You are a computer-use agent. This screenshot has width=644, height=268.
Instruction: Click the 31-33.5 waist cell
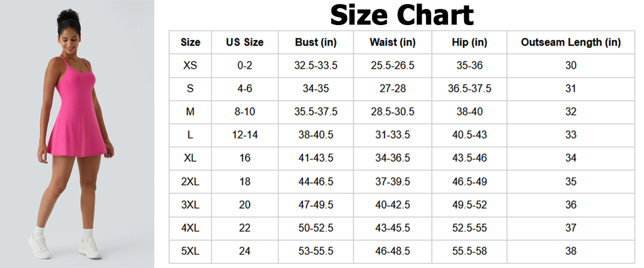(393, 135)
